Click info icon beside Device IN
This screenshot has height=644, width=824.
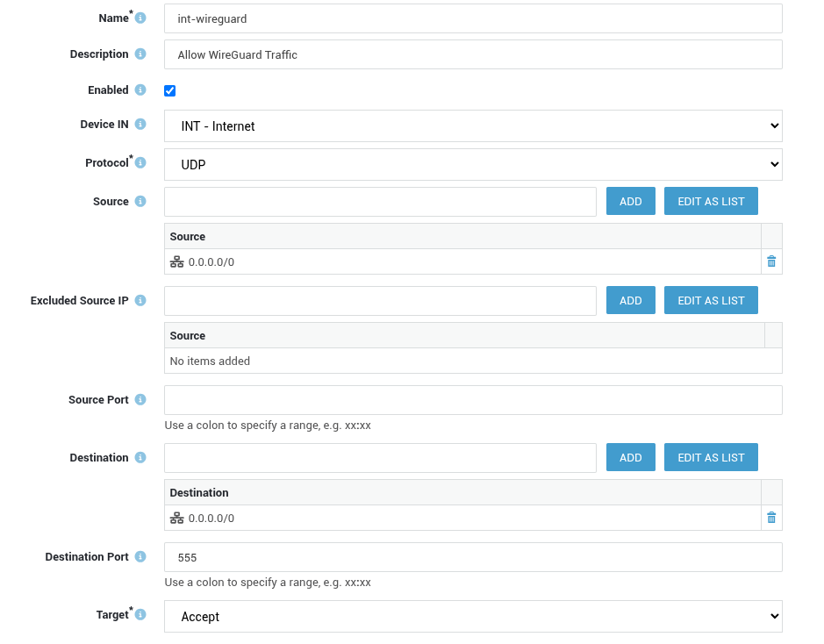[x=140, y=124]
